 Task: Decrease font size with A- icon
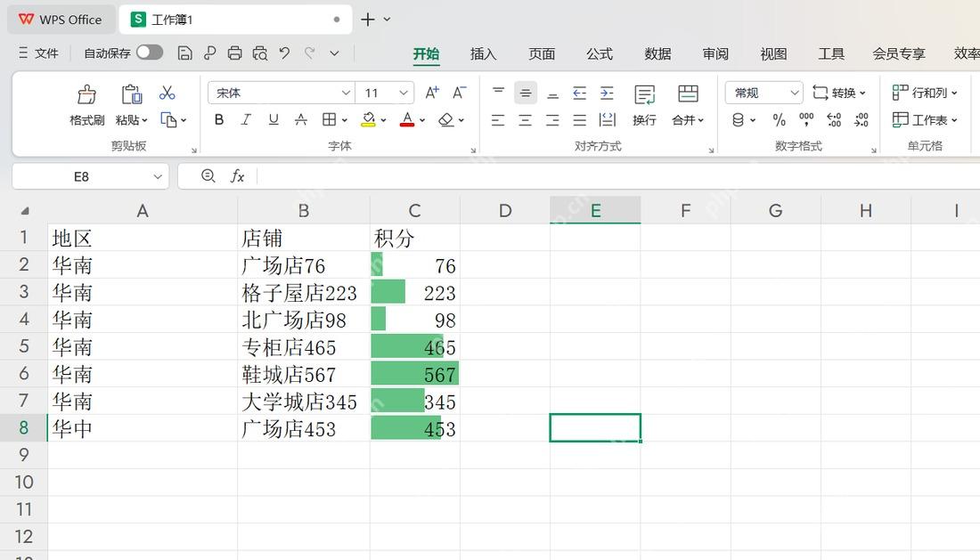click(x=460, y=93)
